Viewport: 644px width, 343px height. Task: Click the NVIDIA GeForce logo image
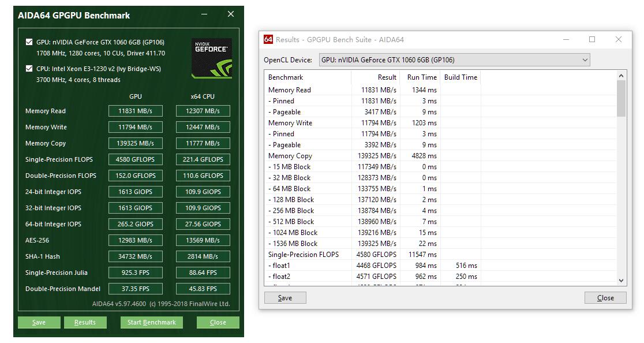[212, 58]
